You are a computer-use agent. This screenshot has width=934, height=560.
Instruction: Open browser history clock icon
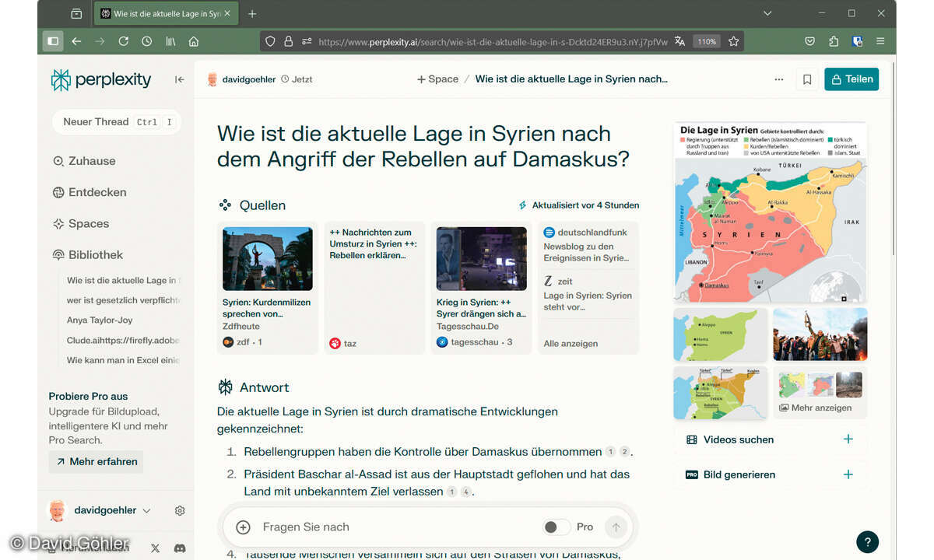point(146,41)
